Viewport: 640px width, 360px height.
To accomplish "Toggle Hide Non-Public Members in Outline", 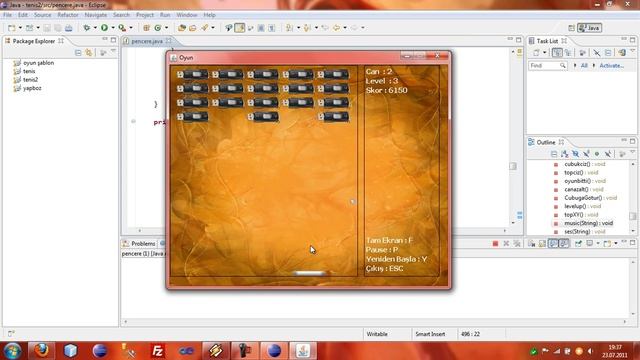I will 597,154.
